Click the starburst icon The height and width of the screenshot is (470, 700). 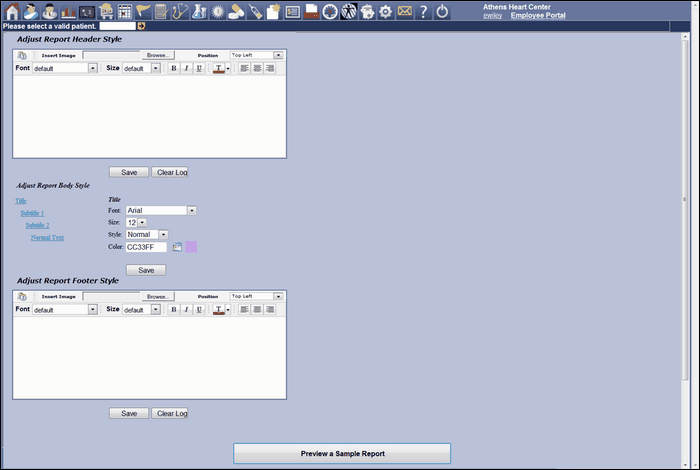tap(218, 12)
